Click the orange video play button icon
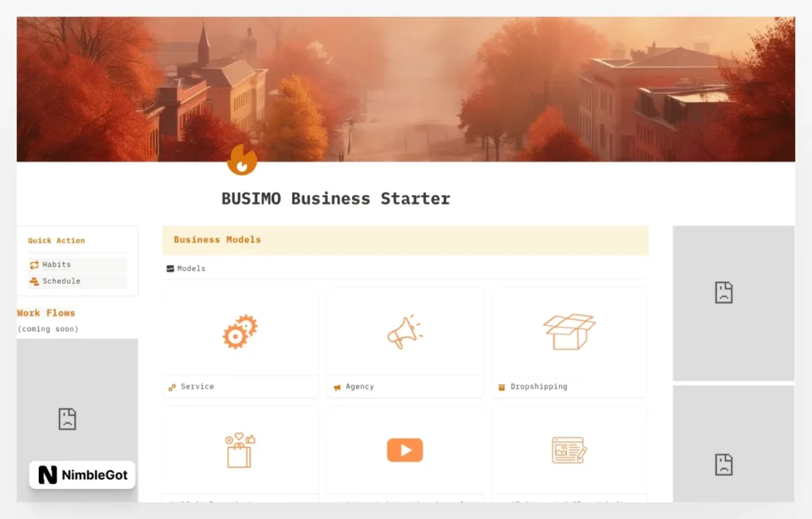The width and height of the screenshot is (812, 519). (x=404, y=450)
